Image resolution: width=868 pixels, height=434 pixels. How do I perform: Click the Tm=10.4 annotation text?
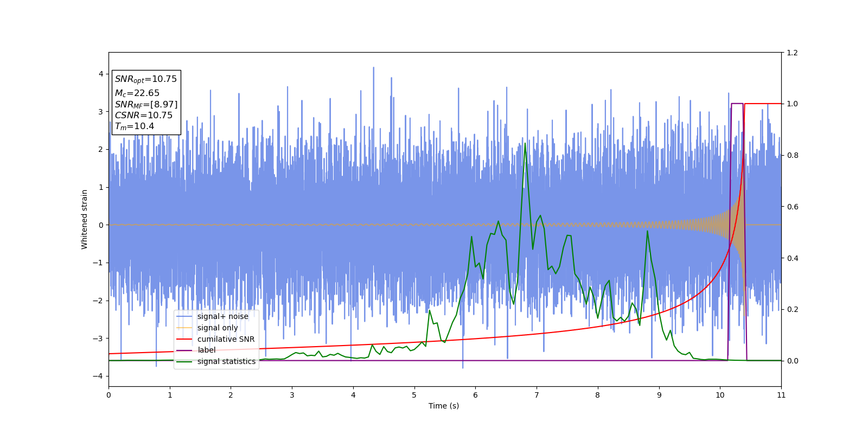135,126
